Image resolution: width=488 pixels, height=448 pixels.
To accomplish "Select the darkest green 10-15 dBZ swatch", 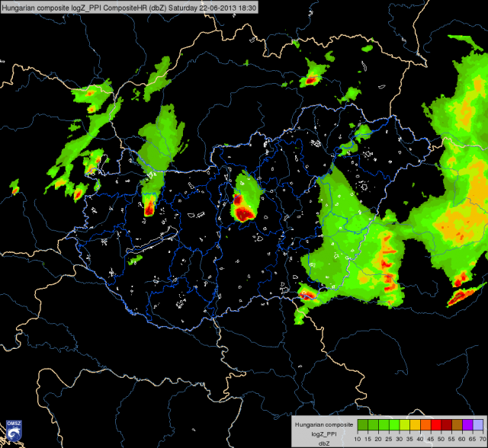I will (363, 424).
